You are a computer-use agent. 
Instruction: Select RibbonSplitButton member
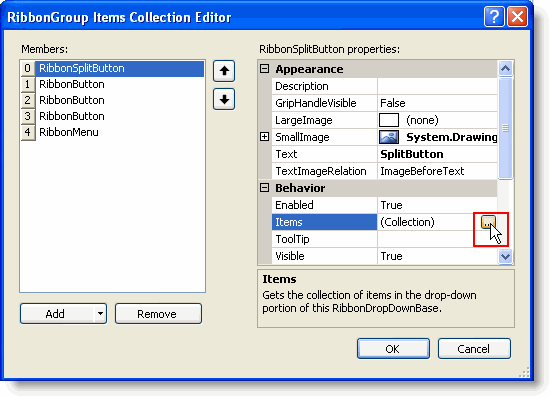tap(120, 68)
